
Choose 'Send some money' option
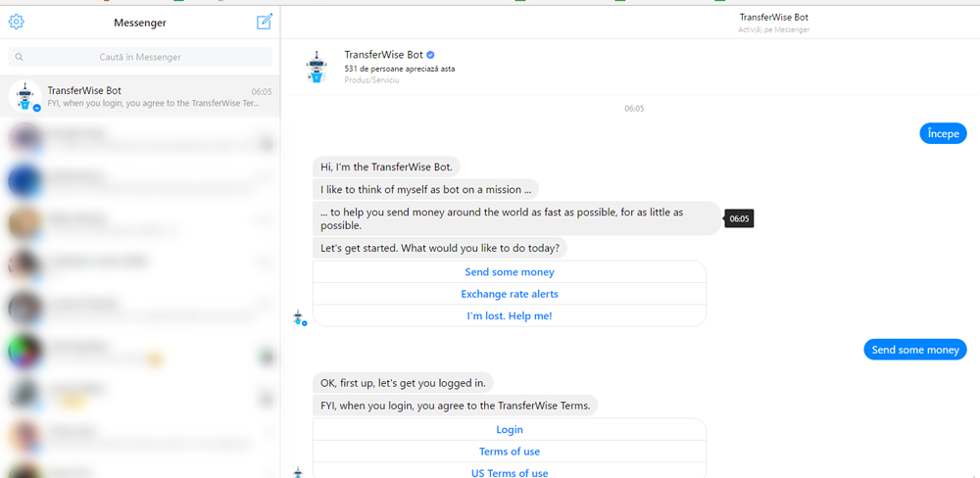point(509,272)
